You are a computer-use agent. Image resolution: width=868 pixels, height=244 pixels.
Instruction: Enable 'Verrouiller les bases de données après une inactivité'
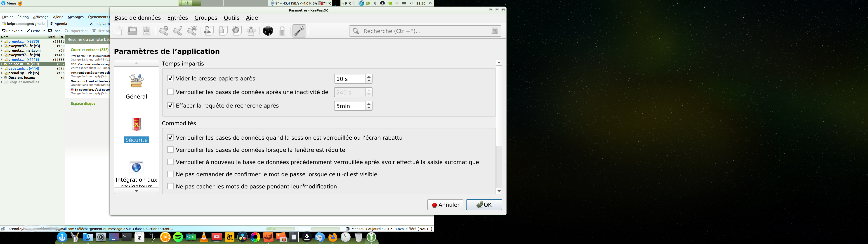(170, 92)
